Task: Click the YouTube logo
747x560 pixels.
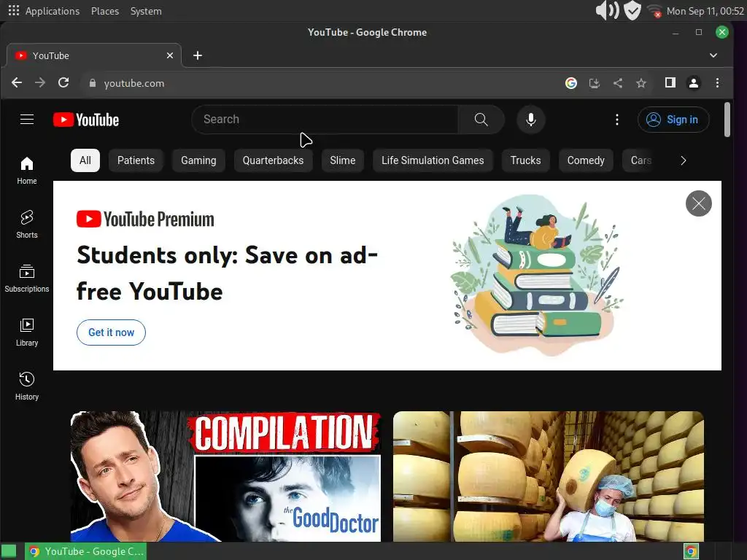Action: click(86, 120)
